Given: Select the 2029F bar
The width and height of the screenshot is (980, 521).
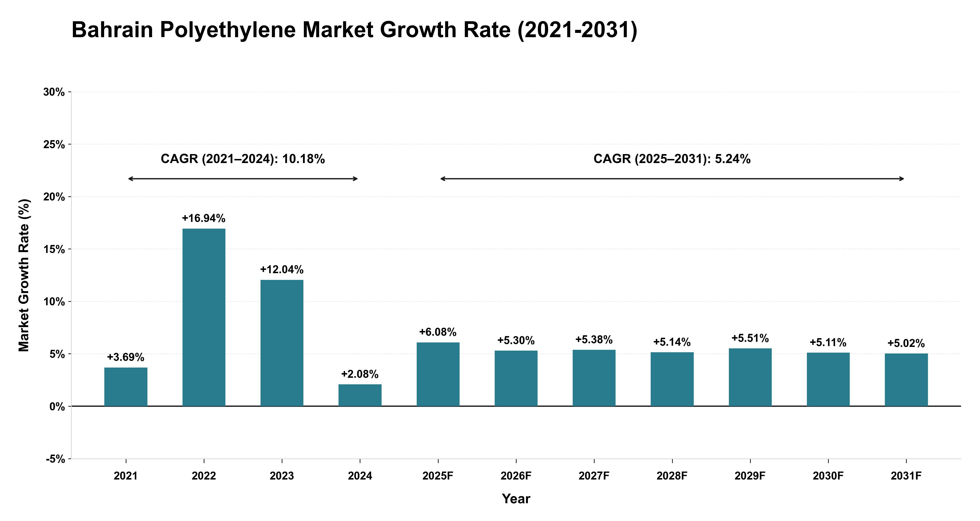Looking at the screenshot, I should (x=750, y=377).
